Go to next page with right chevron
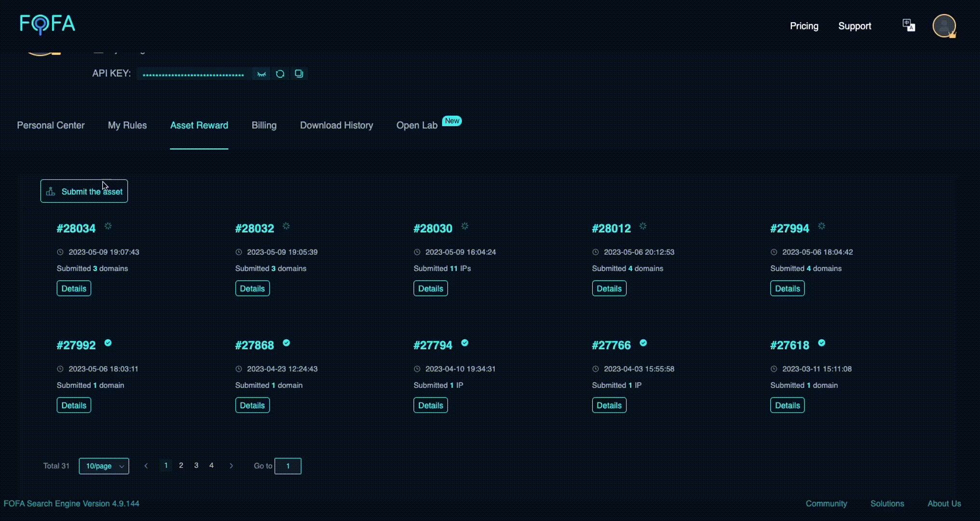Viewport: 980px width, 521px height. pos(231,466)
